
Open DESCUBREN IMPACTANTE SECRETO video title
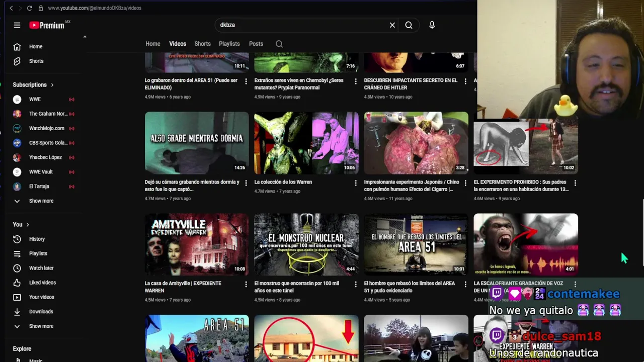tap(411, 84)
